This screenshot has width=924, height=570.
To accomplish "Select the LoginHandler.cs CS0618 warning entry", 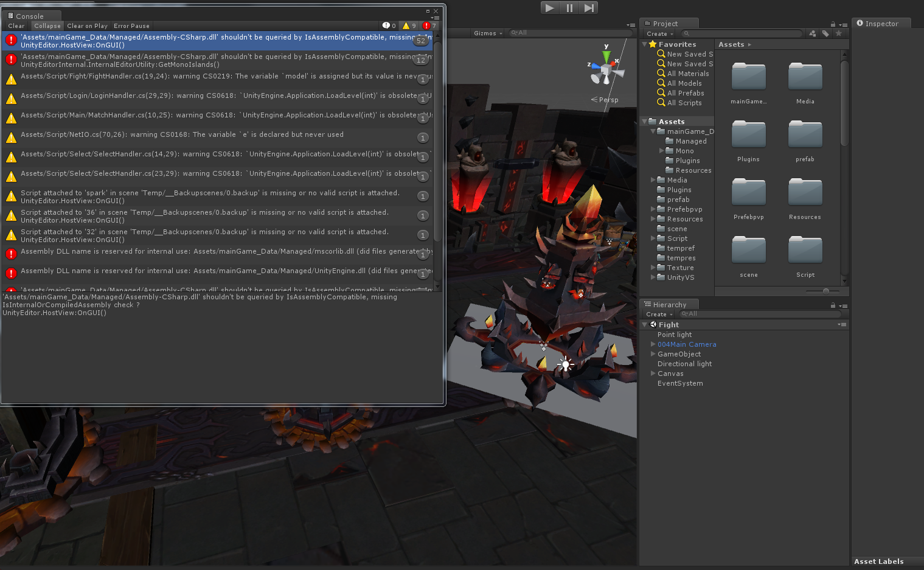I will coord(218,99).
